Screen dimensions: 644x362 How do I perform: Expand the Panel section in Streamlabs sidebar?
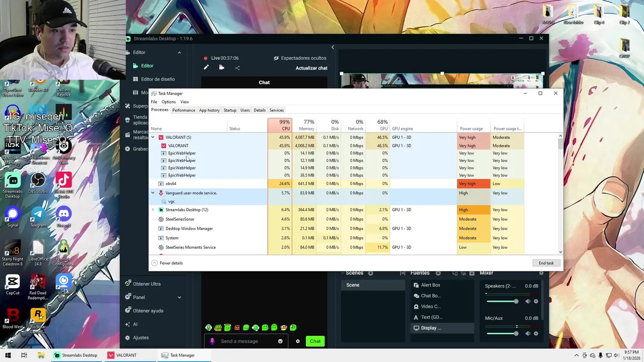(x=179, y=297)
